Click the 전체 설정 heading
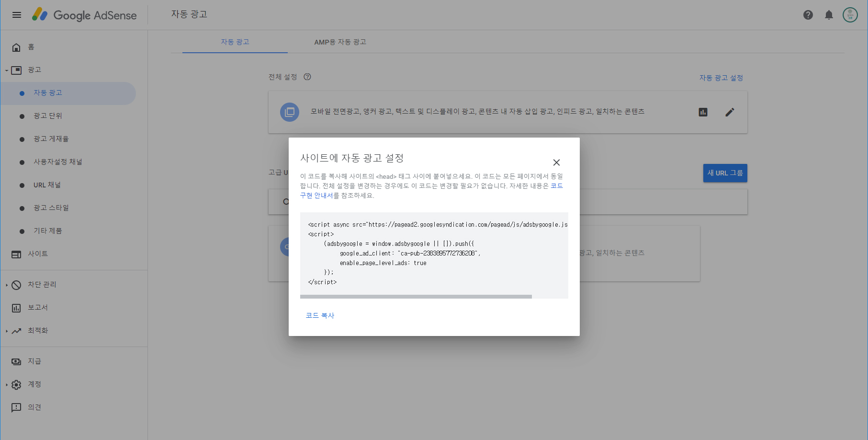Image resolution: width=868 pixels, height=440 pixels. [x=282, y=77]
